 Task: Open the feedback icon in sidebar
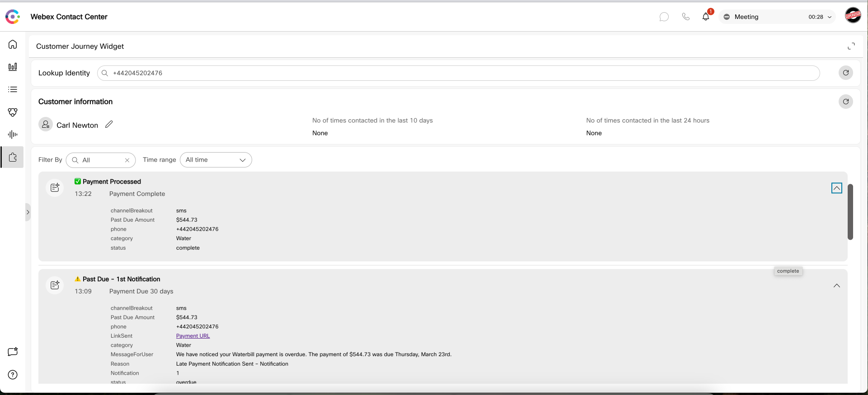pos(13,352)
